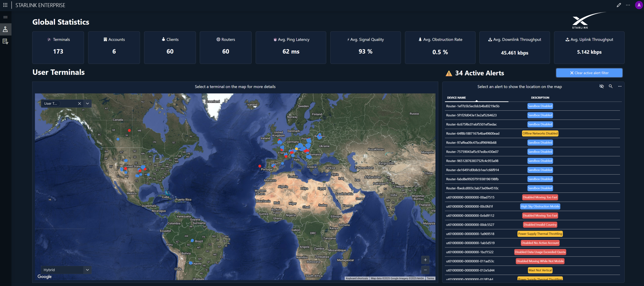
Task: Click the Accounts building icon
Action: [x=105, y=39]
